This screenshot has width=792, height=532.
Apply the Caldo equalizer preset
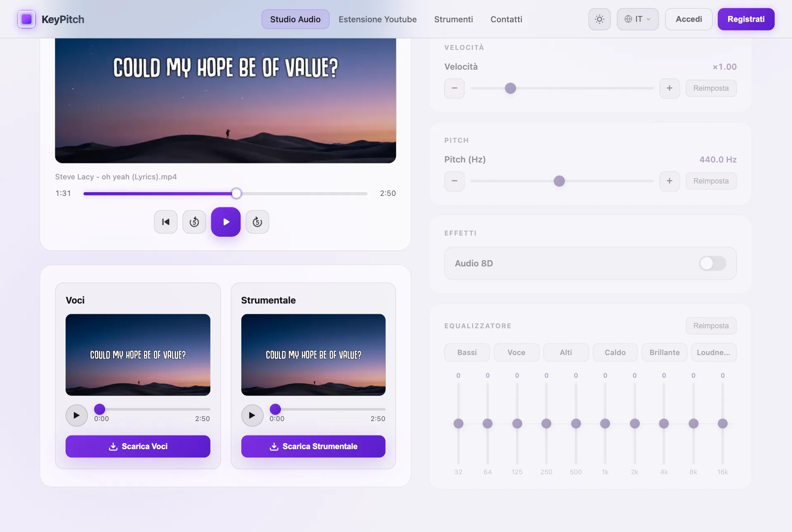click(615, 353)
